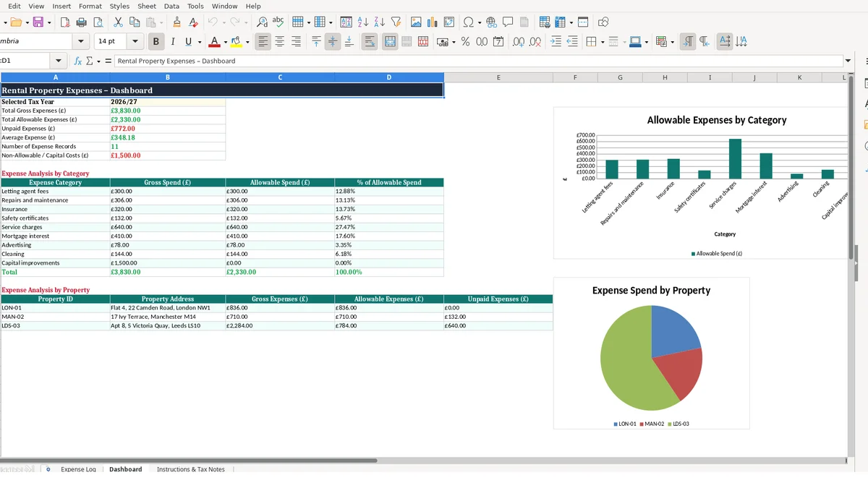Insert a chart
The height and width of the screenshot is (488, 868).
[x=433, y=22]
